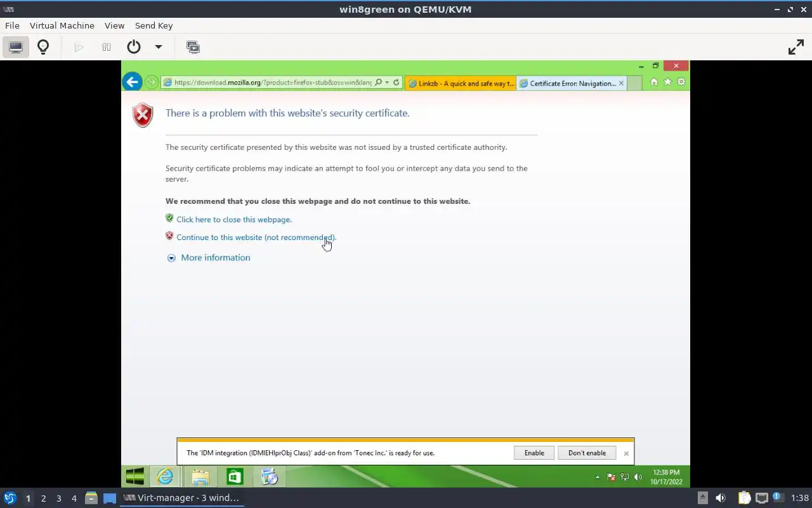Viewport: 812px width, 508px height.
Task: Switch to the Linkzb tab
Action: [x=461, y=83]
